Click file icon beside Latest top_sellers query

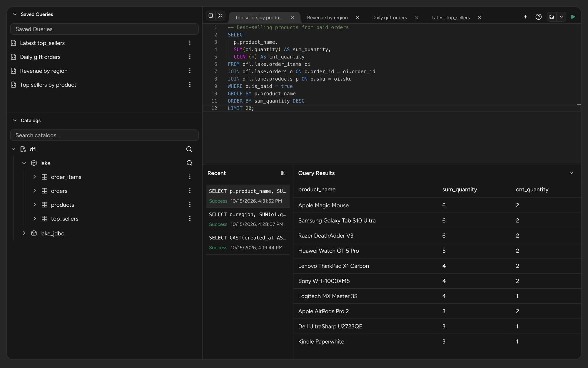pos(14,43)
